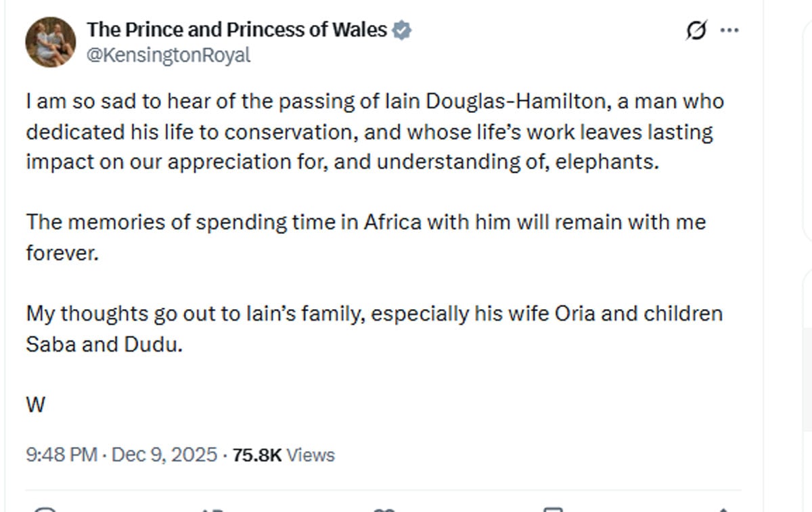Click the "W" signature line
The image size is (812, 512).
click(x=36, y=405)
